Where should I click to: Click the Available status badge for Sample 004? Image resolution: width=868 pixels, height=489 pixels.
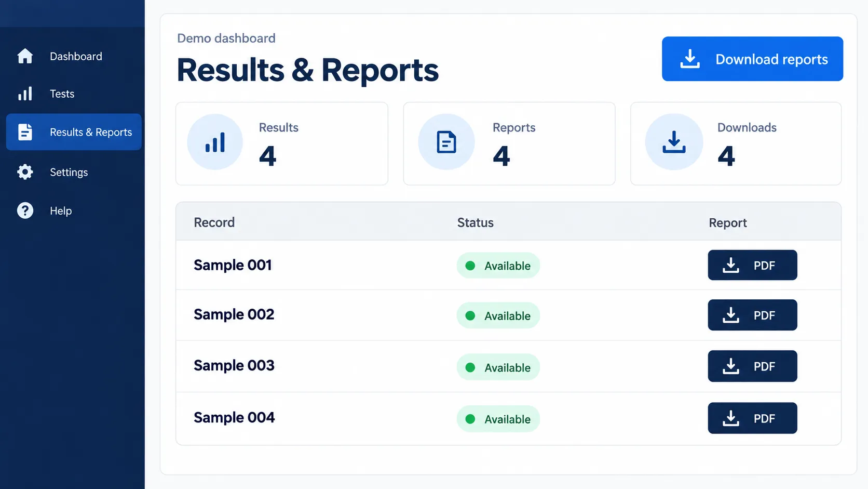[498, 419]
